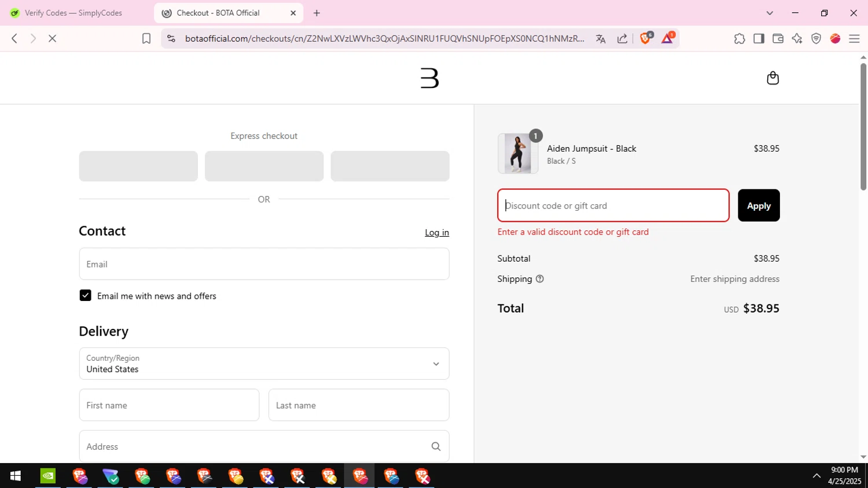Click the "Enter a valid discount code" error
The width and height of the screenshot is (868, 488).
pyautogui.click(x=573, y=232)
